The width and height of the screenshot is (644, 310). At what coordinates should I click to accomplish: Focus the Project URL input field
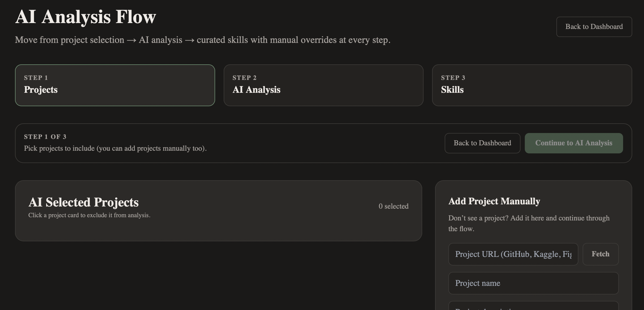513,254
